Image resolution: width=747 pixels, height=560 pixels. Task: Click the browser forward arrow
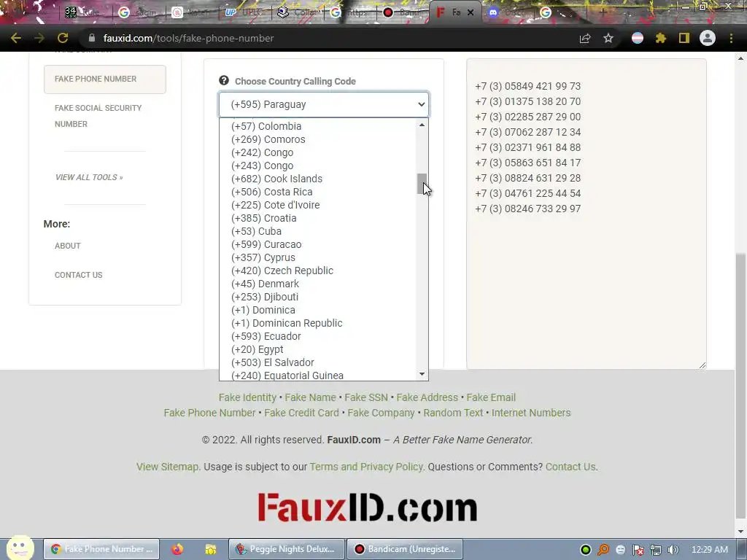[39, 38]
